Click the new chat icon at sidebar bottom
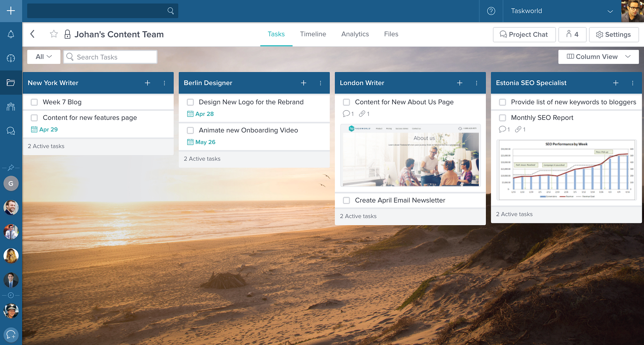The image size is (644, 345). (x=11, y=335)
